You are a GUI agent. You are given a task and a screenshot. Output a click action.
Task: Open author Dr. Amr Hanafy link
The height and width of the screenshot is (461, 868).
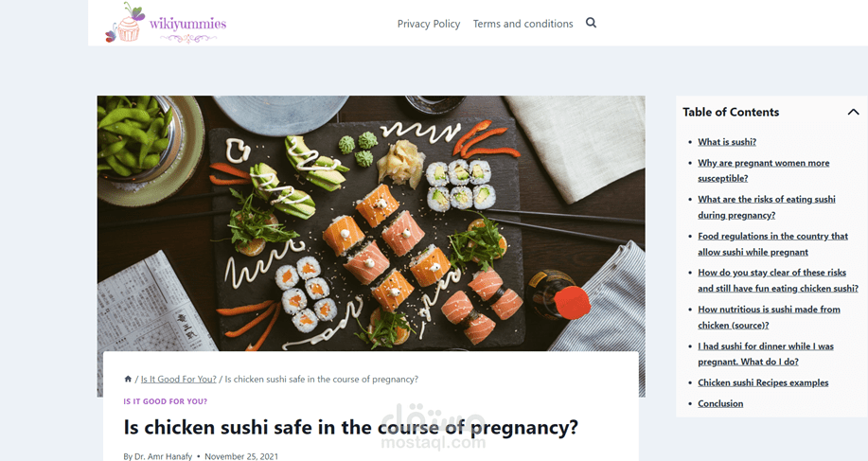164,456
